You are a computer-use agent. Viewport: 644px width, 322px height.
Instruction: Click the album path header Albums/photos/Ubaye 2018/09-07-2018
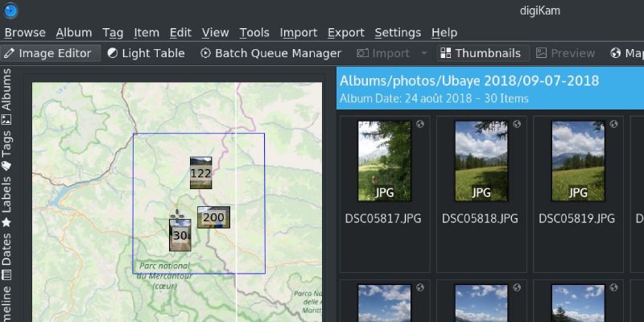(x=469, y=81)
